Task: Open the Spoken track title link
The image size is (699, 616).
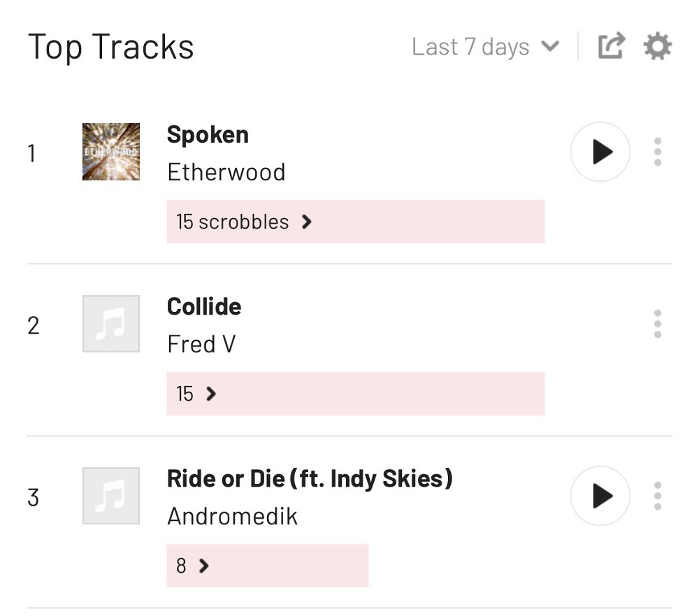Action: tap(208, 135)
